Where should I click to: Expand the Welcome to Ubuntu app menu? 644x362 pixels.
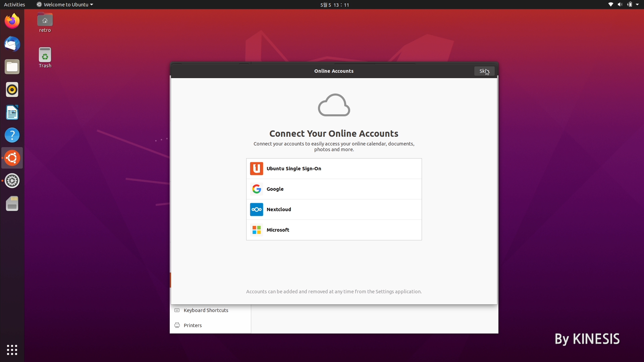(65, 5)
